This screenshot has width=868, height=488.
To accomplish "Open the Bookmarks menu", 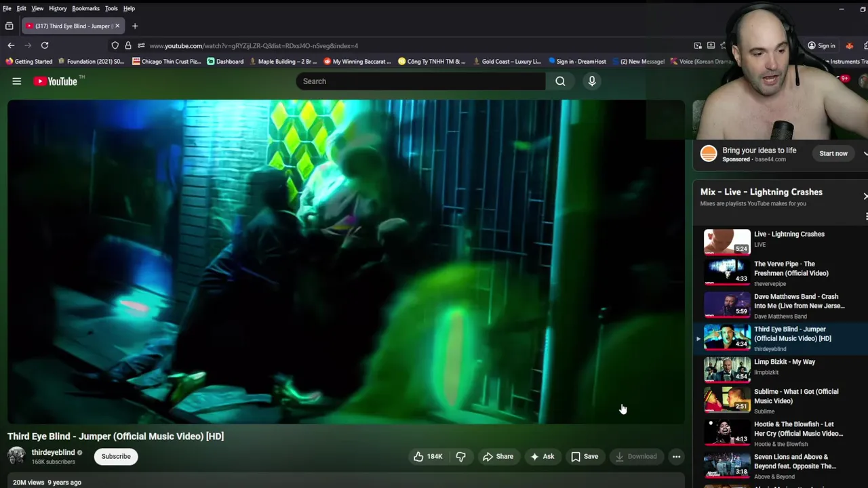I will 85,8.
